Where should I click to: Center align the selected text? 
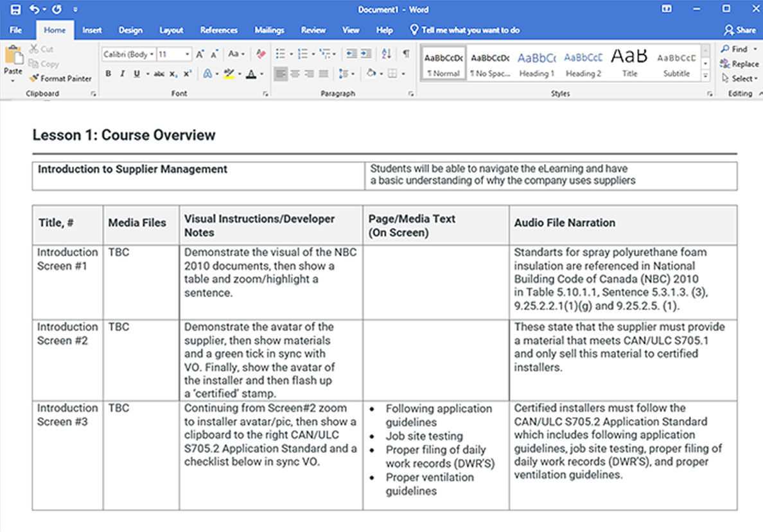tap(294, 74)
